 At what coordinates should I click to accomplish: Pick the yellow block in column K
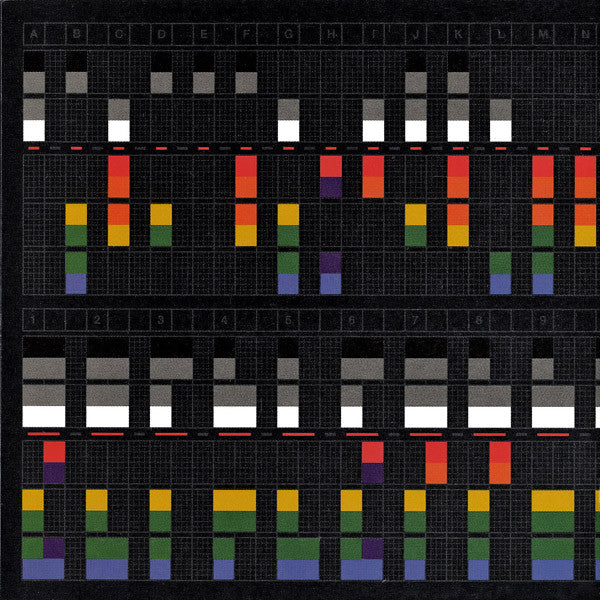click(x=458, y=235)
